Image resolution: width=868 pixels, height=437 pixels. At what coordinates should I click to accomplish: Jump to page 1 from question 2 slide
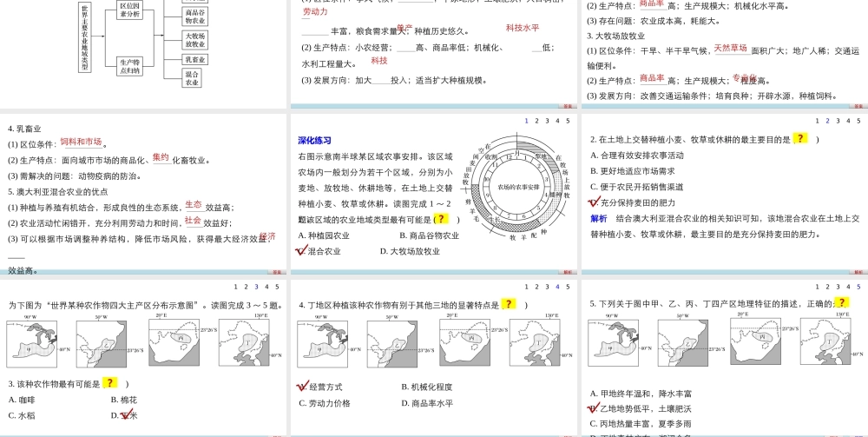pyautogui.click(x=817, y=121)
